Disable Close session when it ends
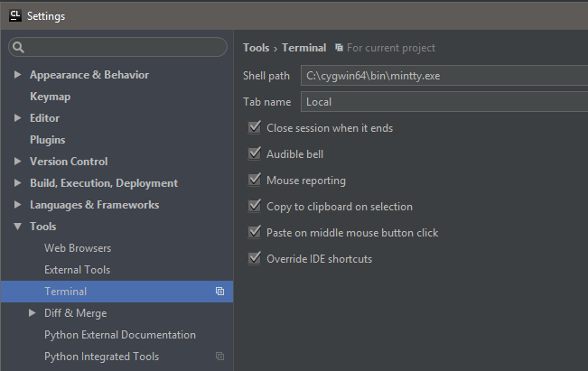 254,128
